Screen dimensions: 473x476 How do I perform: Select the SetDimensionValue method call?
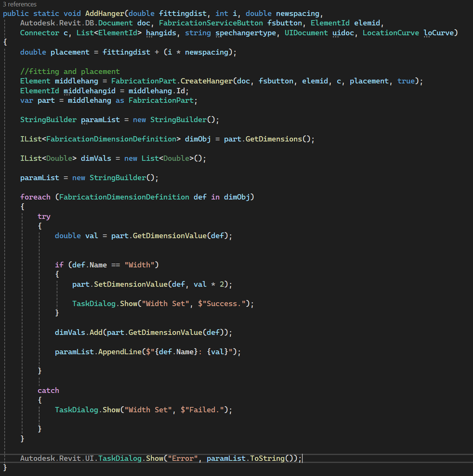tap(131, 284)
